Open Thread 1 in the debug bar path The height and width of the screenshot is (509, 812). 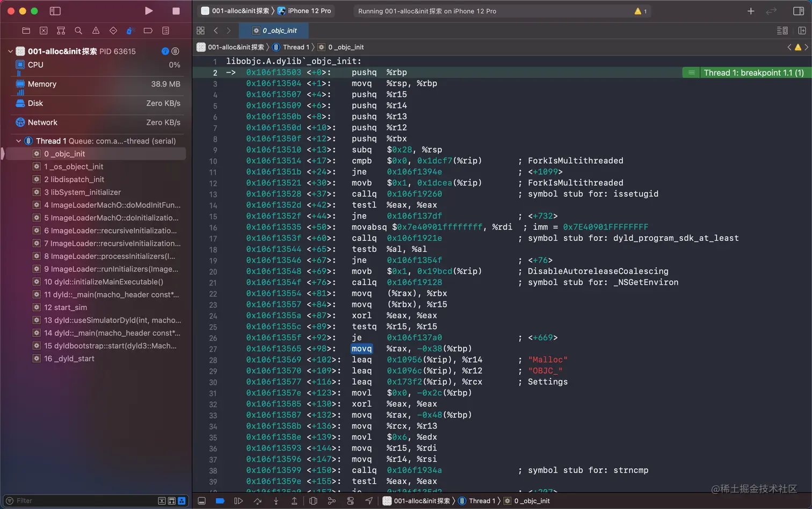pyautogui.click(x=477, y=501)
